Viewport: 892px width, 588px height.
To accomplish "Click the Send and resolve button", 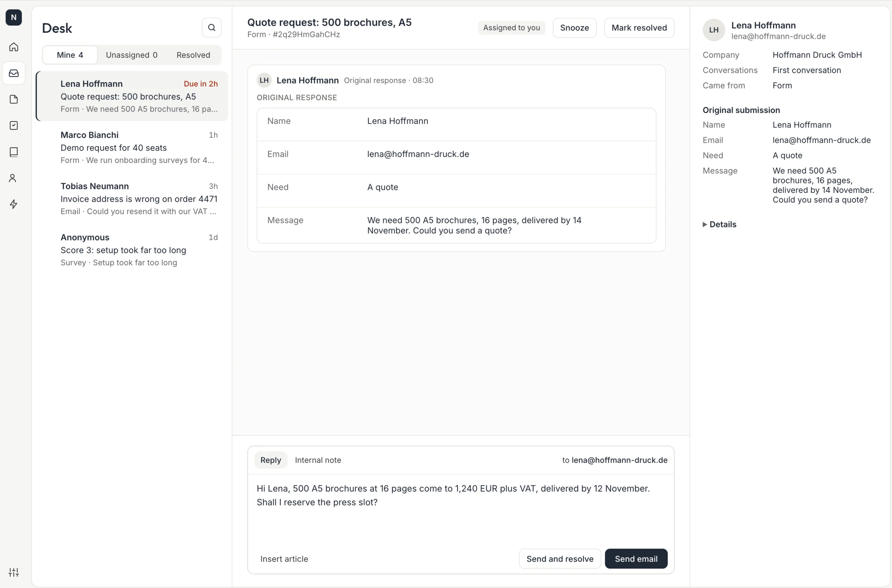I will (x=560, y=558).
